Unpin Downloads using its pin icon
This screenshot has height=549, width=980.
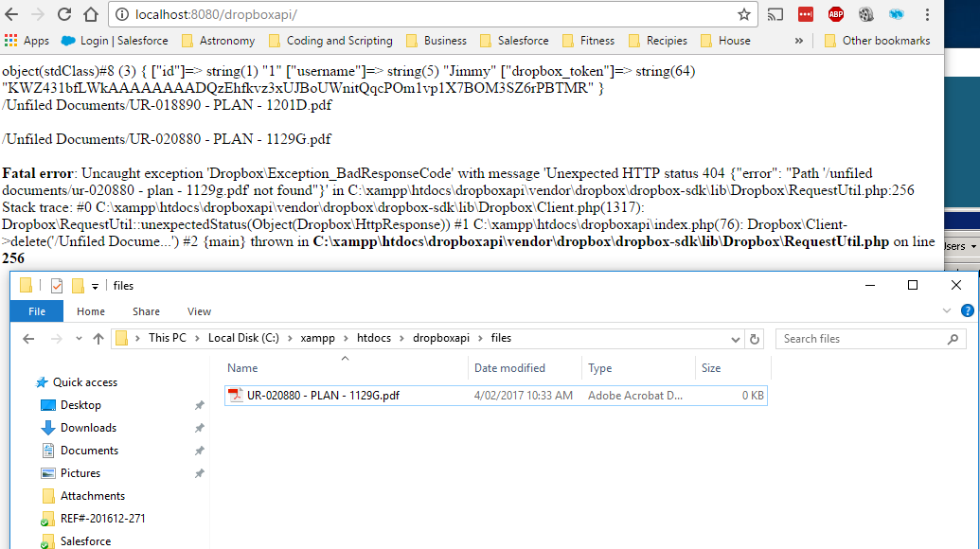[x=200, y=428]
